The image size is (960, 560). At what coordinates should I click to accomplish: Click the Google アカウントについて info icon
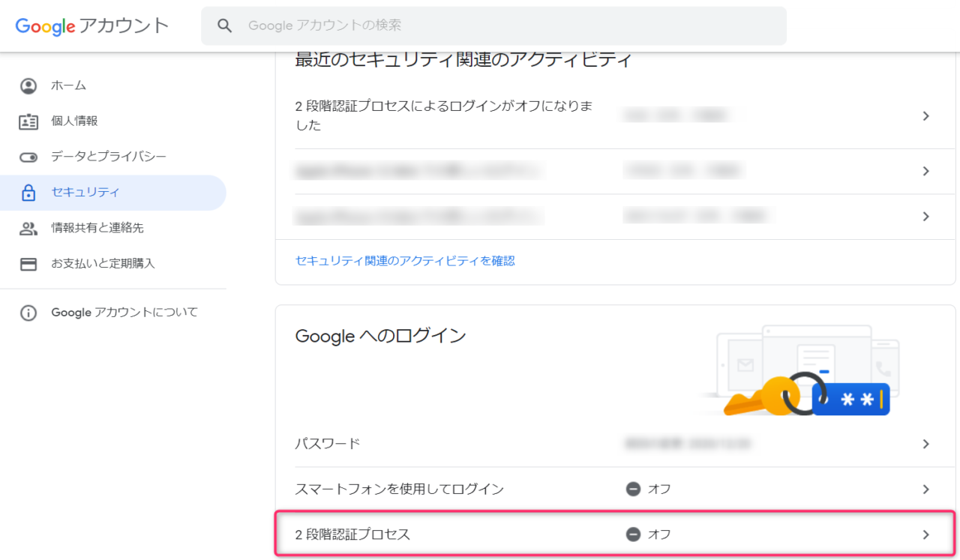tap(28, 313)
